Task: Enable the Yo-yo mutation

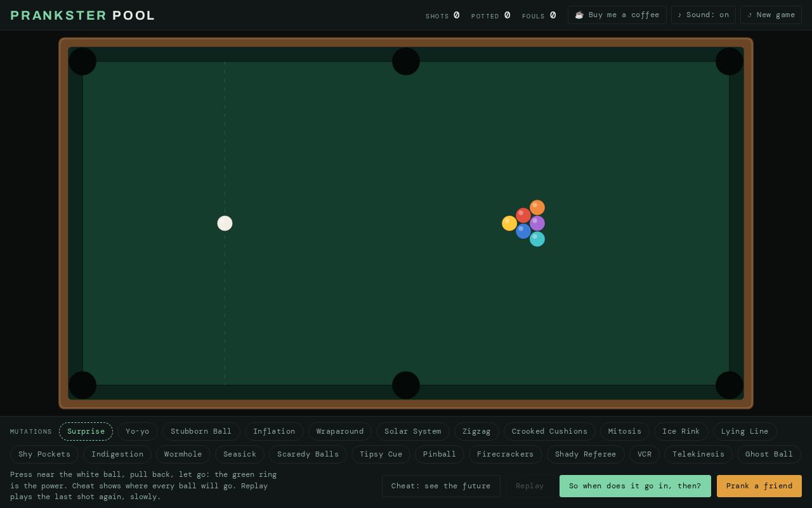Action: coord(138,432)
